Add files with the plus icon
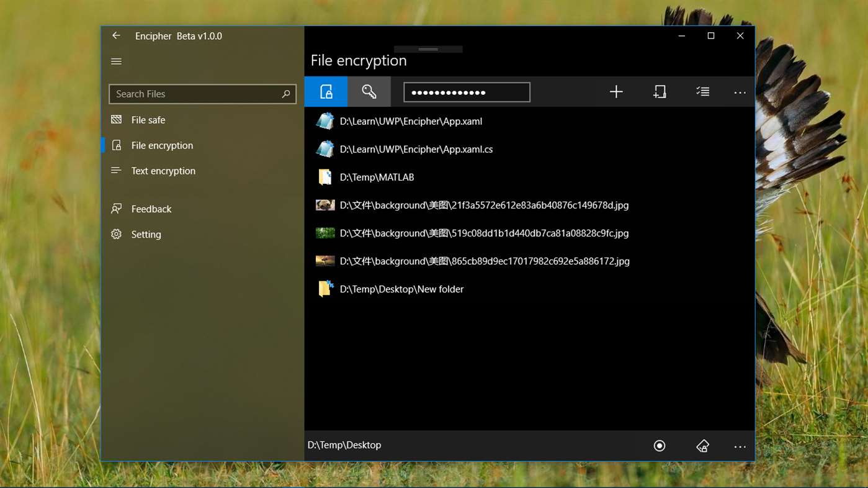Image resolution: width=868 pixels, height=488 pixels. point(616,92)
